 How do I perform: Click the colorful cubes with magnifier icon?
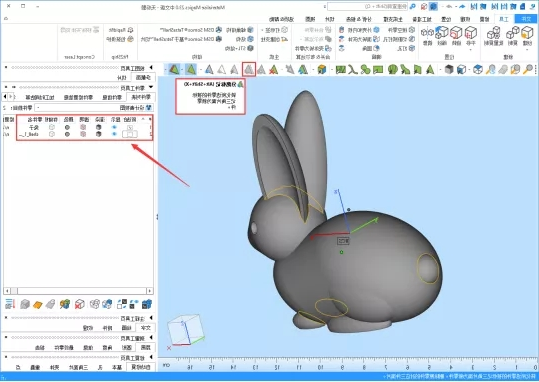tap(65, 304)
